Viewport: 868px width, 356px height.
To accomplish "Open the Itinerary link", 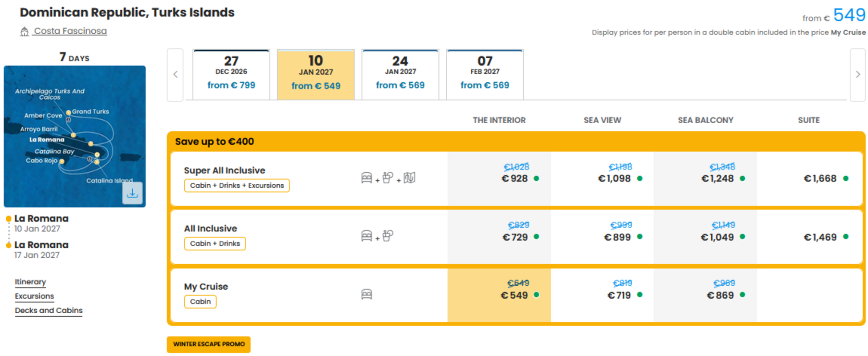I will (30, 282).
